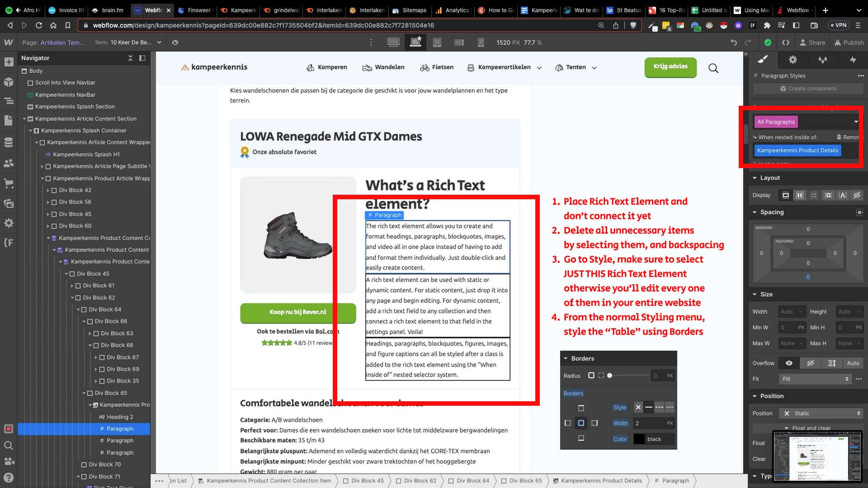Screen dimensions: 868x488
Task: Close the Navigator panel
Action: pos(130,58)
